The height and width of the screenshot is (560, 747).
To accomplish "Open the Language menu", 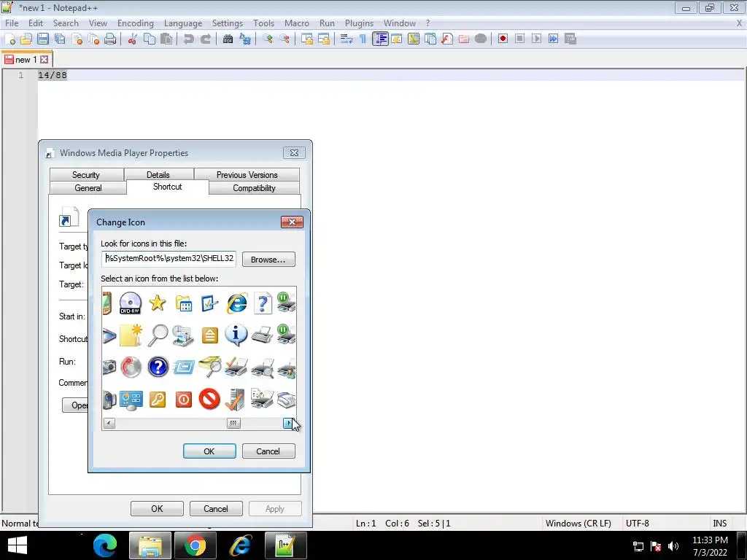I will pyautogui.click(x=183, y=23).
